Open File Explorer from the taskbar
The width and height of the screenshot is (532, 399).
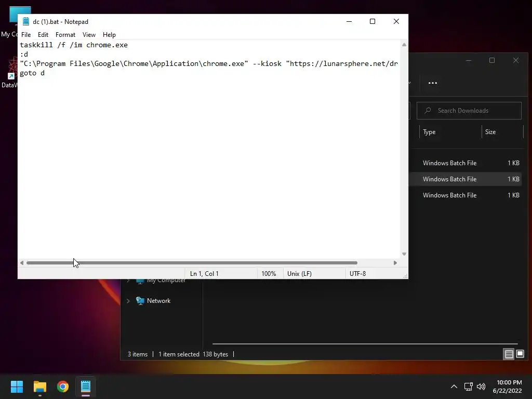(39, 387)
